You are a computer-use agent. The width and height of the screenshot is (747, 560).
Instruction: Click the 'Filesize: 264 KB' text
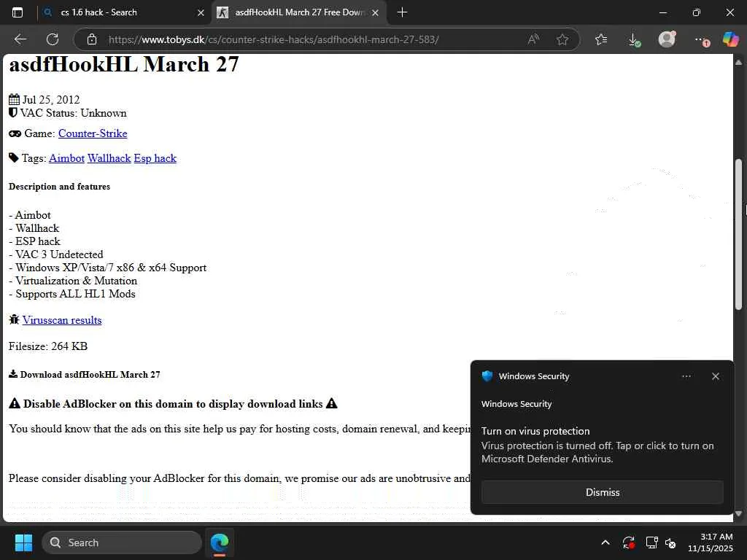[48, 346]
